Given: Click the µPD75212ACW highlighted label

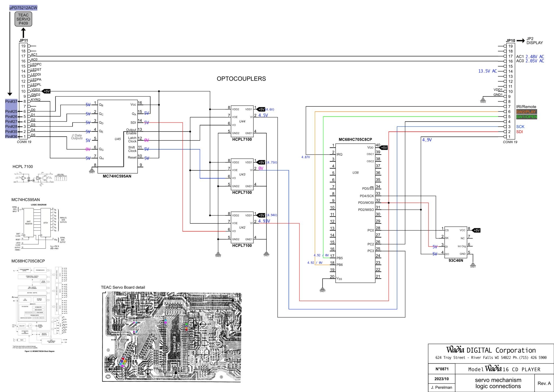Looking at the screenshot, I should click(x=23, y=8).
